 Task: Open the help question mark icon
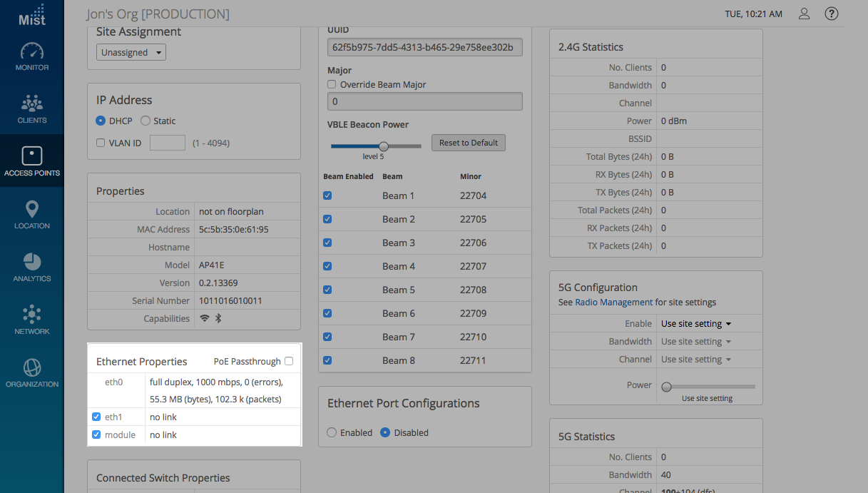coord(831,14)
